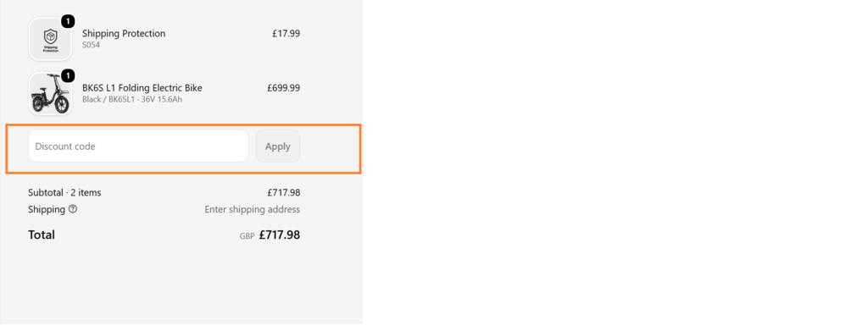Click the GBP currency label

pos(247,236)
